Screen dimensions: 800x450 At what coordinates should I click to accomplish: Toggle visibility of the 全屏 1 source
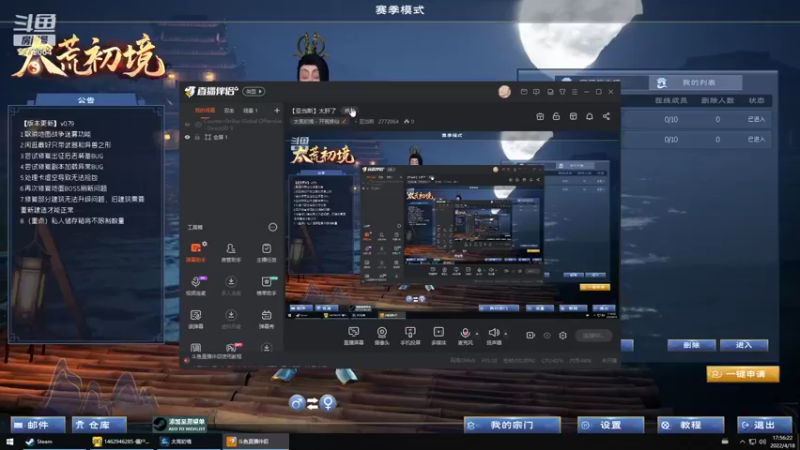click(x=187, y=137)
